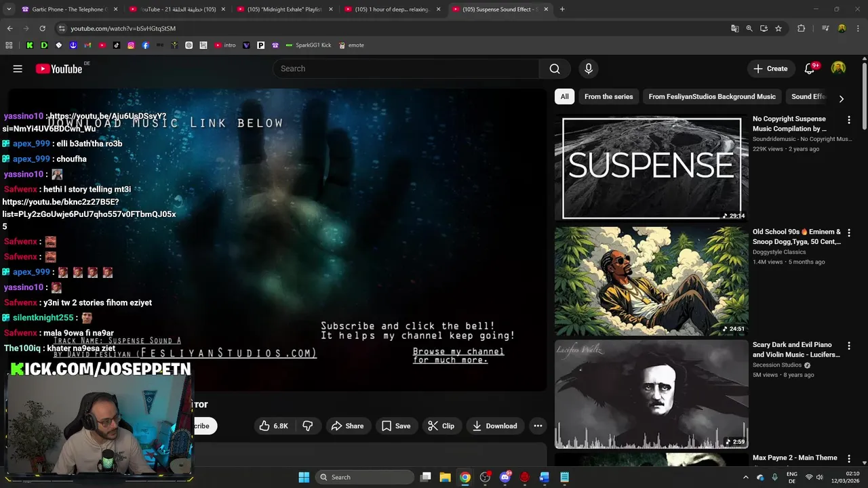The height and width of the screenshot is (488, 868).
Task: Show hidden system tray icons
Action: [x=746, y=477]
